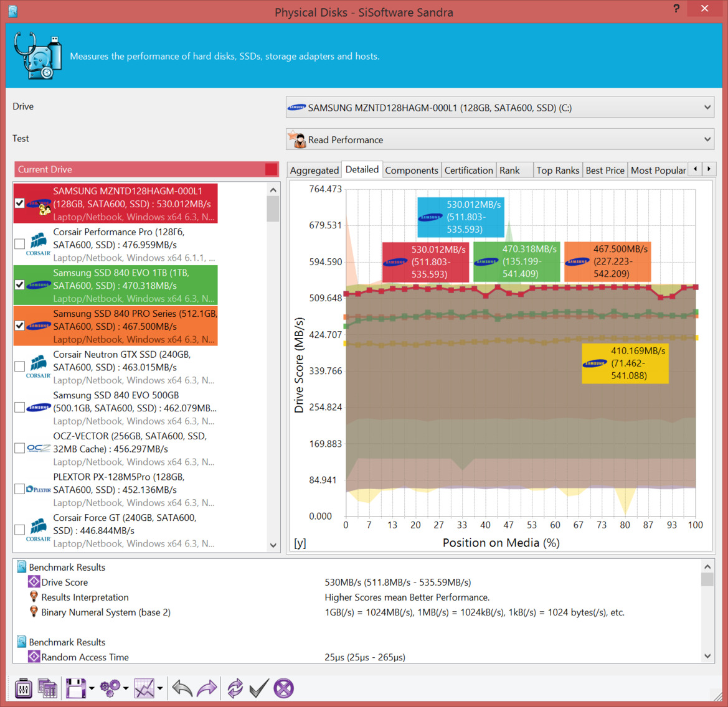Click the orange 467.500MB/s chart label

click(x=608, y=261)
